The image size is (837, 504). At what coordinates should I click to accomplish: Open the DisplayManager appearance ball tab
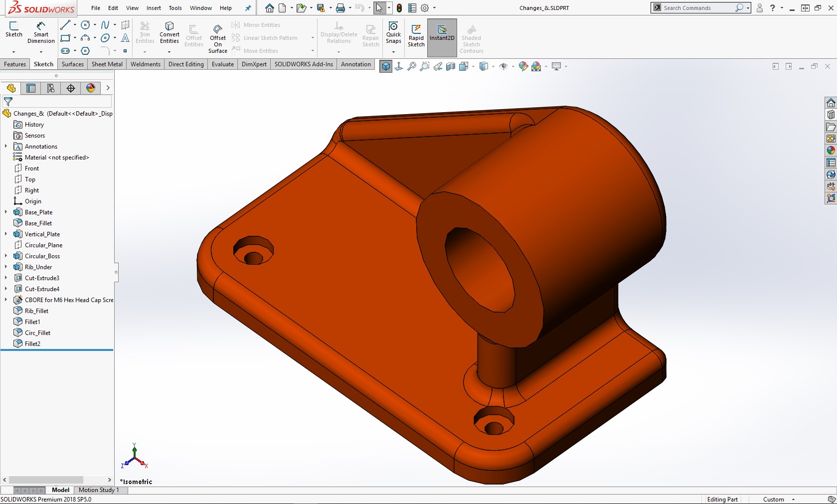[91, 88]
